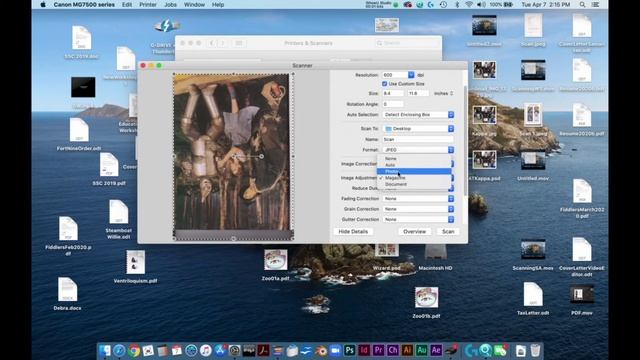Open the Format dropdown showing JPEG

point(418,150)
